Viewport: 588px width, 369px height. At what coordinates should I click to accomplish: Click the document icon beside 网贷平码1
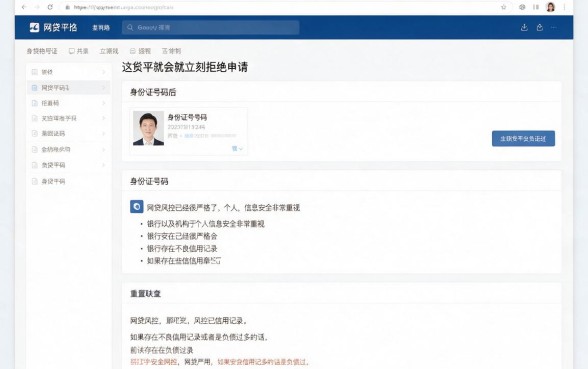[34, 88]
